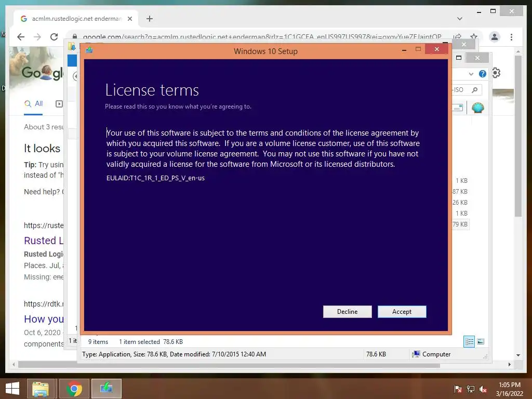
Task: Click Chrome's horizontal scrollbar right arrow
Action: [x=509, y=364]
